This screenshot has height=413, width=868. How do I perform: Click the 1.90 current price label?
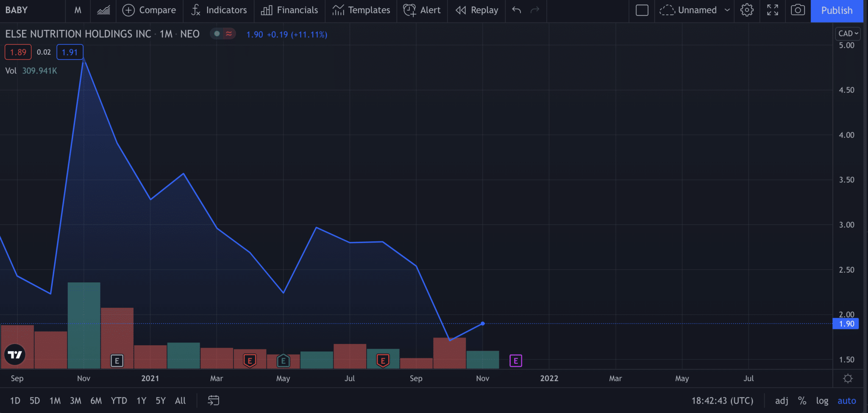[846, 324]
